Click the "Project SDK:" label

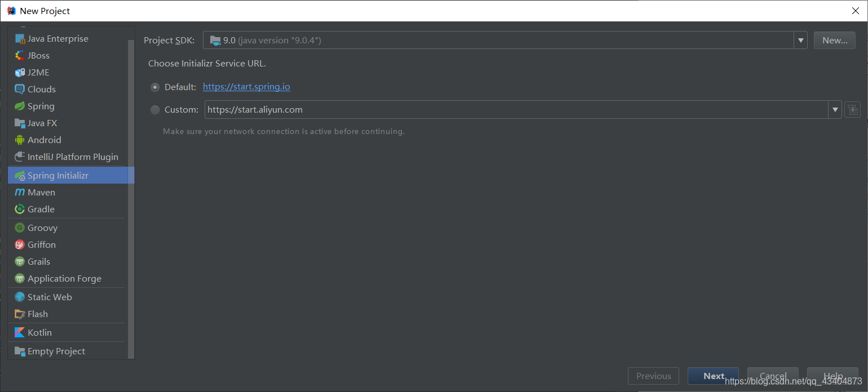[x=169, y=41]
